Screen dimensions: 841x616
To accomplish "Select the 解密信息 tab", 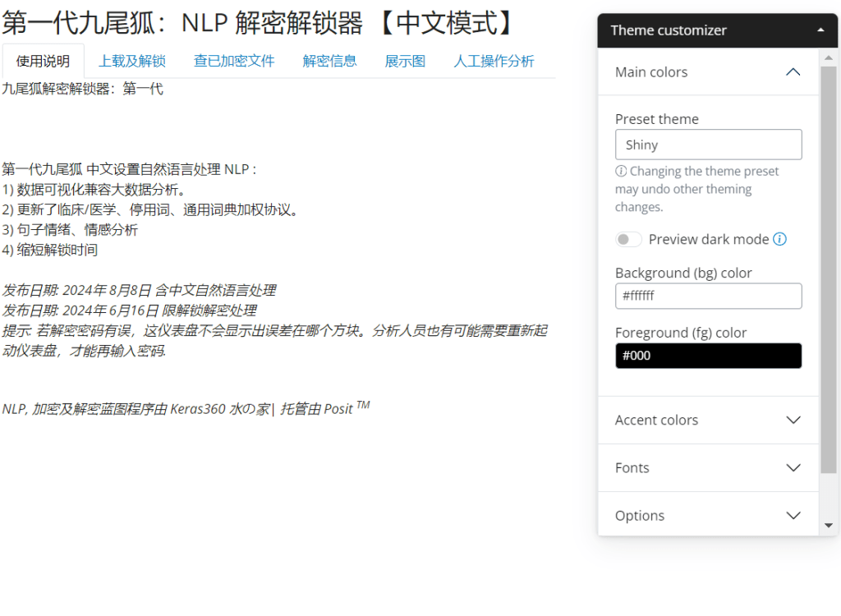I will click(329, 61).
